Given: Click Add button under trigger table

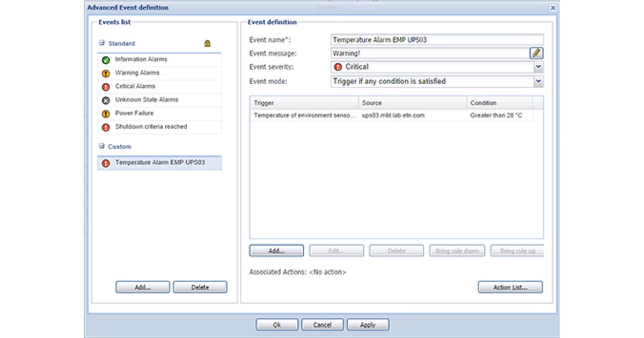Looking at the screenshot, I should coord(276,251).
